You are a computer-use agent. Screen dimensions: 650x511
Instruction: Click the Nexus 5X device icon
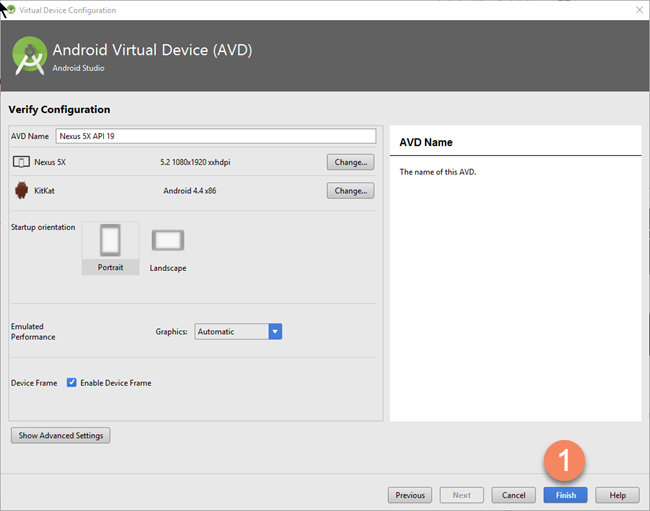click(x=21, y=162)
